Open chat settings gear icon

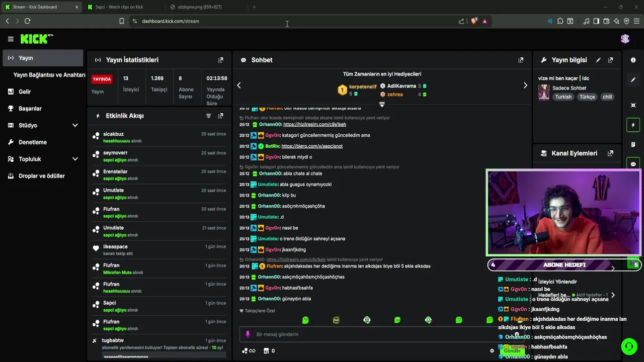492,351
